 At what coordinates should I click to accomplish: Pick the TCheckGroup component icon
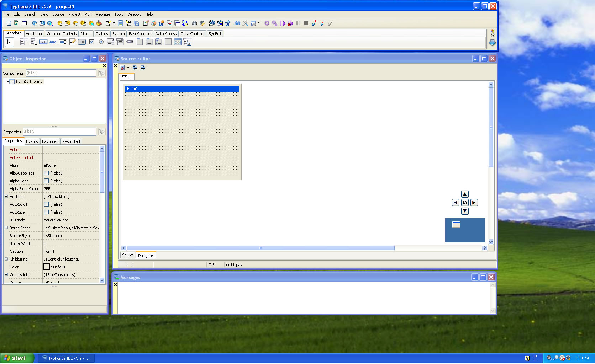159,42
